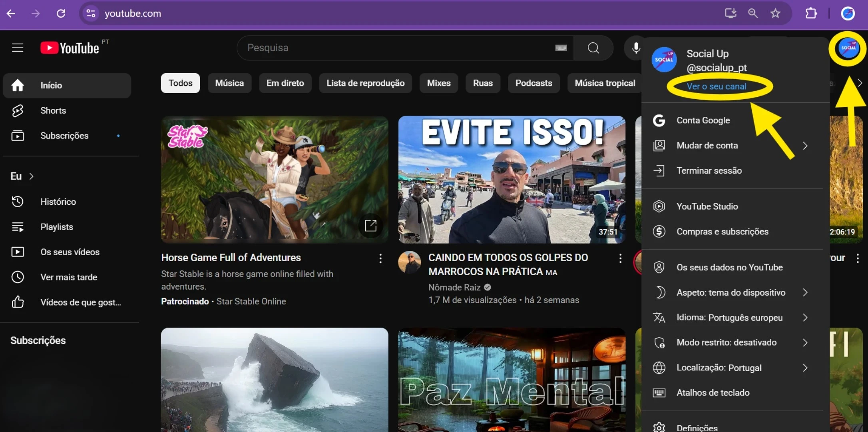Viewport: 868px width, 432px height.
Task: Click browser back arrow
Action: [x=11, y=14]
